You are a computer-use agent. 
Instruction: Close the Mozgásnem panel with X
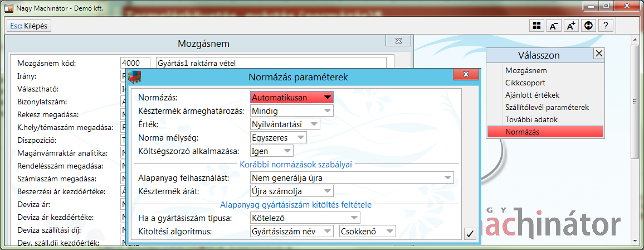[398, 40]
